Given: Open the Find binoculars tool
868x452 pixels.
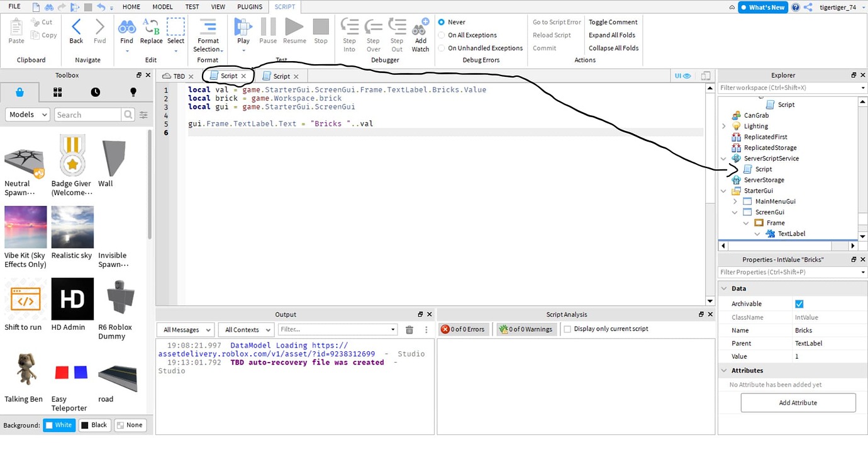Looking at the screenshot, I should click(127, 26).
